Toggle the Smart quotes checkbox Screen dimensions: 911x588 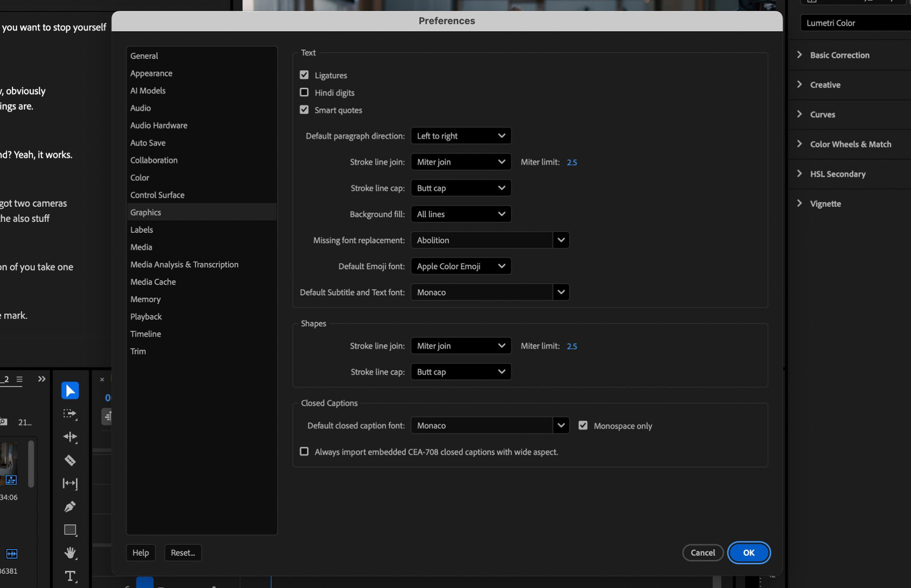pyautogui.click(x=304, y=110)
